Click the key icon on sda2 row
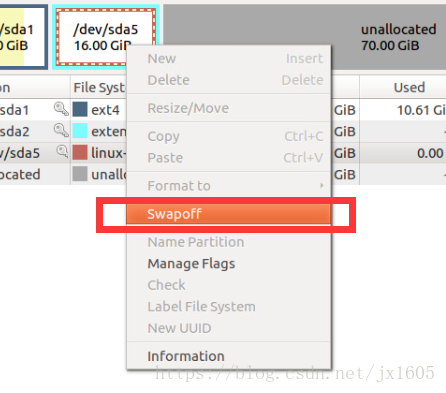Screen dimensions: 446x393 (x=61, y=131)
